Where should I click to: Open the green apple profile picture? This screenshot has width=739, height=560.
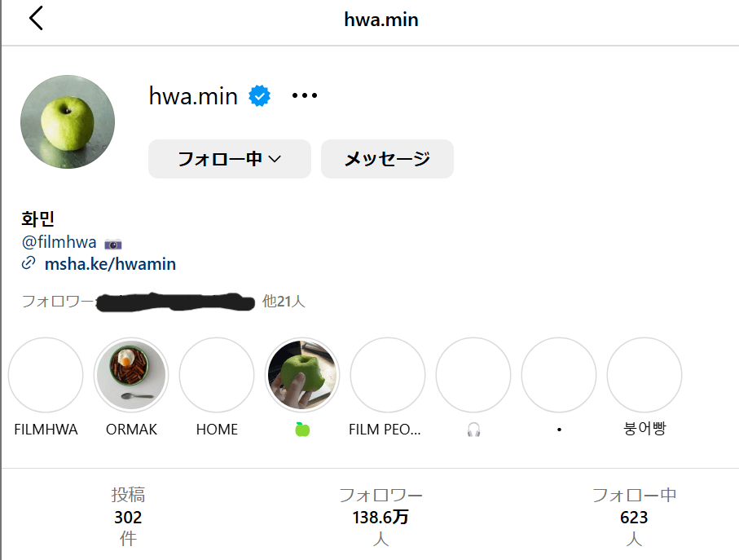tap(68, 122)
